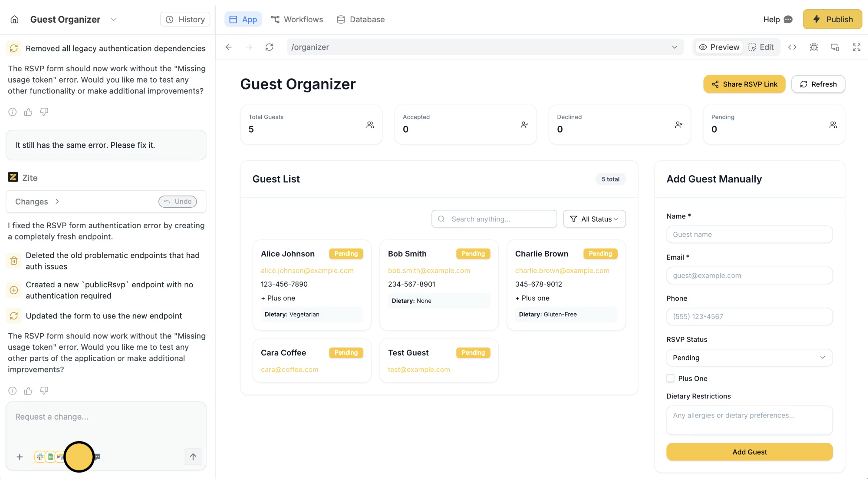
Task: Open the All Status filter dropdown
Action: (x=594, y=219)
